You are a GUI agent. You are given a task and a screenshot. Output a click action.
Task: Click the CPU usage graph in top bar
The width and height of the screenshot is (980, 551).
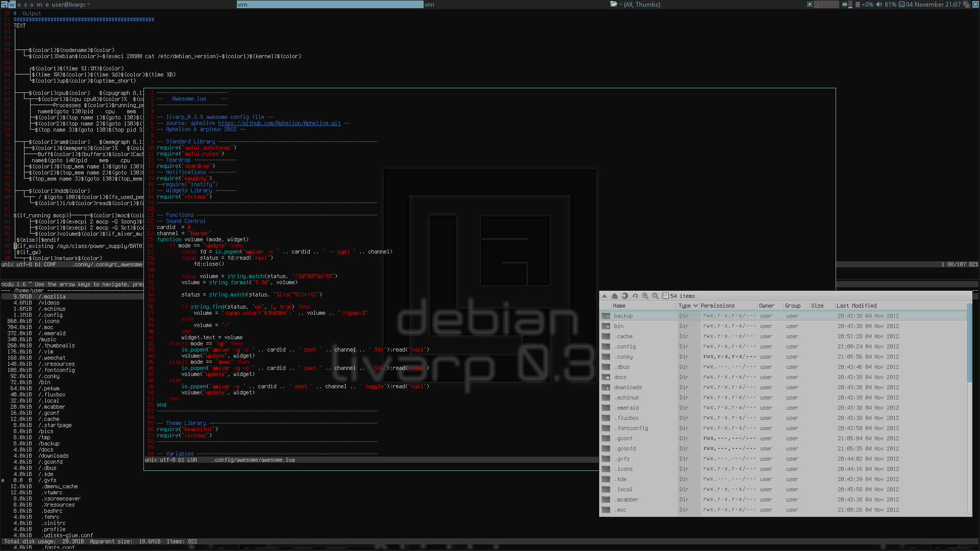point(826,5)
